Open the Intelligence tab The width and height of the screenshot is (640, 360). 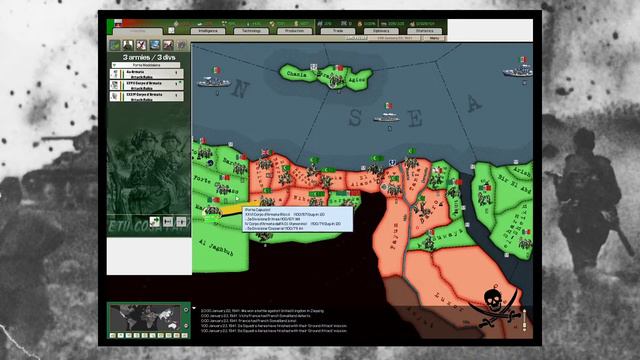(207, 31)
